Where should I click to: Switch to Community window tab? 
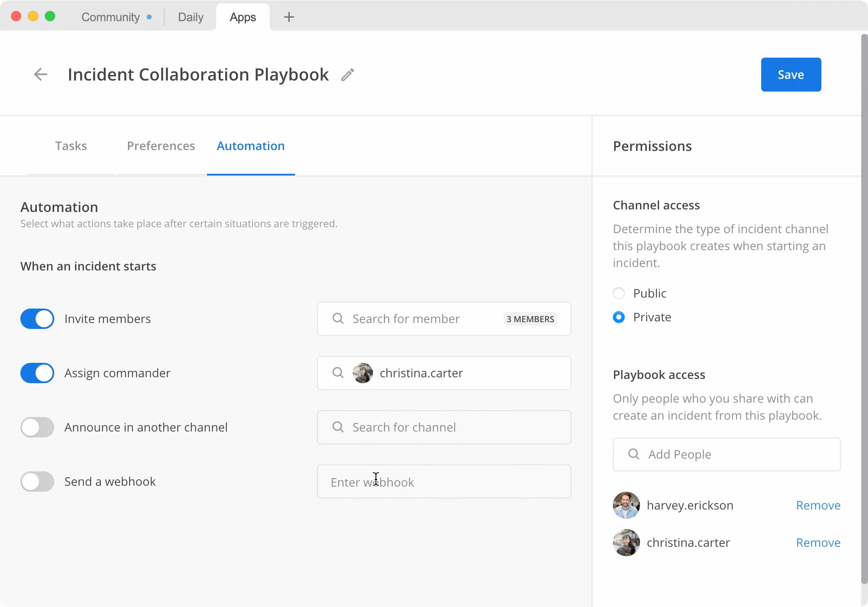[x=117, y=17]
